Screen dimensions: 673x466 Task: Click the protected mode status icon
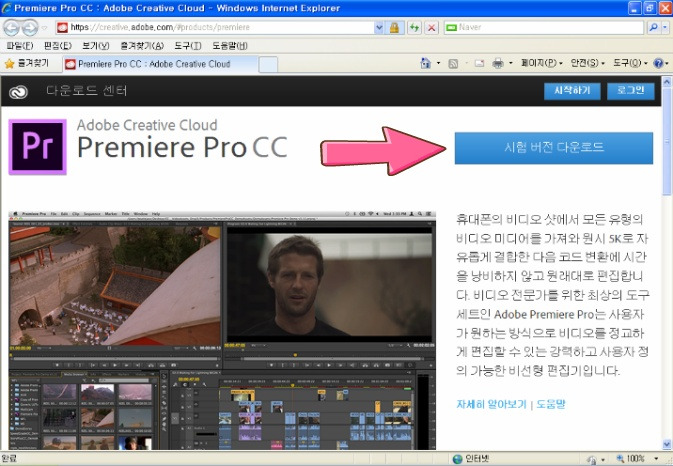point(593,460)
